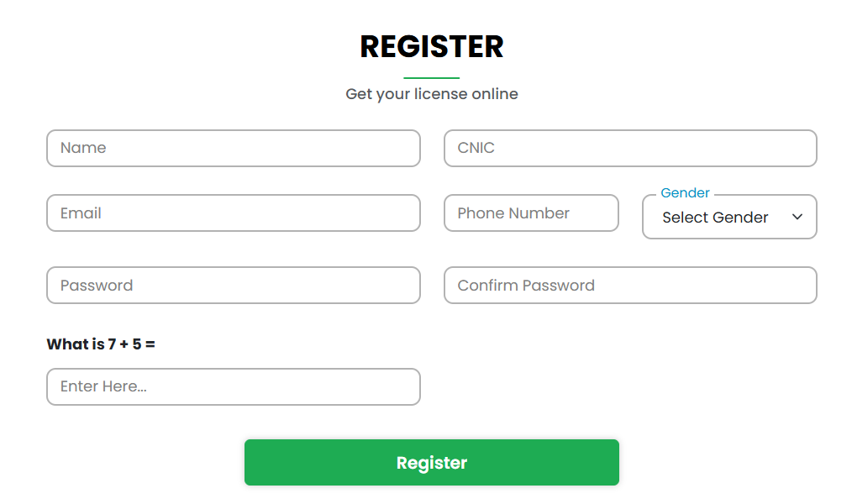
Task: Click the equals sign in the math question
Action: pyautogui.click(x=150, y=344)
